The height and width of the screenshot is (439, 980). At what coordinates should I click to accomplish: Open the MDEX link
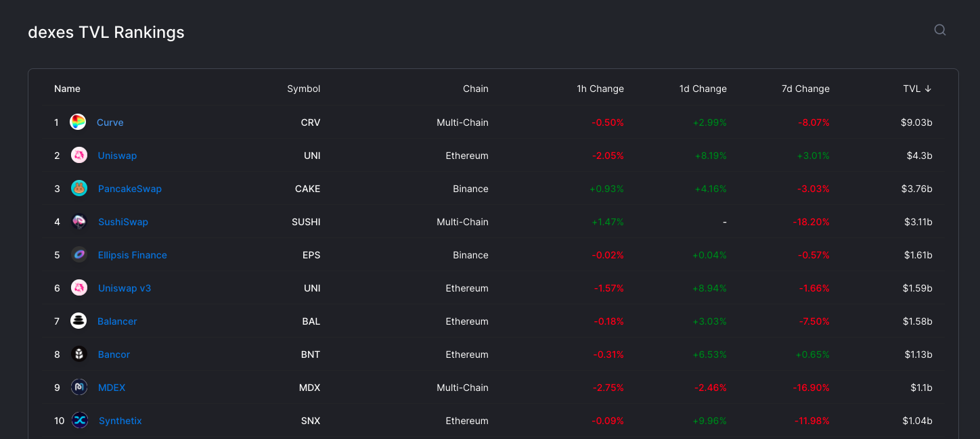pos(112,388)
